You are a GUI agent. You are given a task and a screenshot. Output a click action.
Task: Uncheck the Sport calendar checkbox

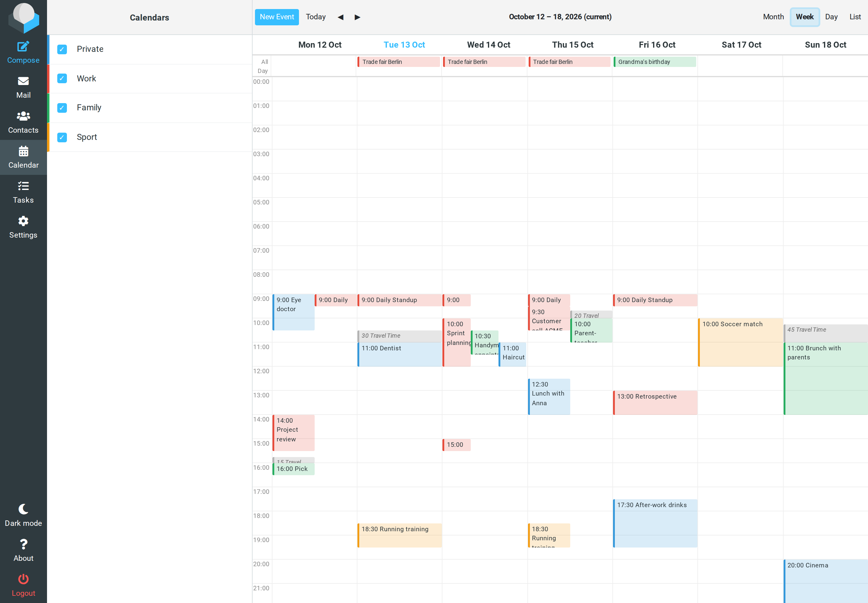pyautogui.click(x=62, y=137)
